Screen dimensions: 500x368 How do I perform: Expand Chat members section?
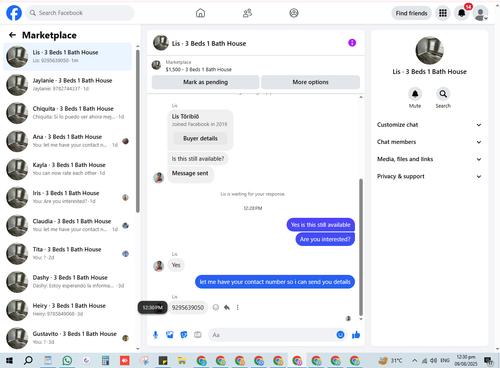coord(429,142)
